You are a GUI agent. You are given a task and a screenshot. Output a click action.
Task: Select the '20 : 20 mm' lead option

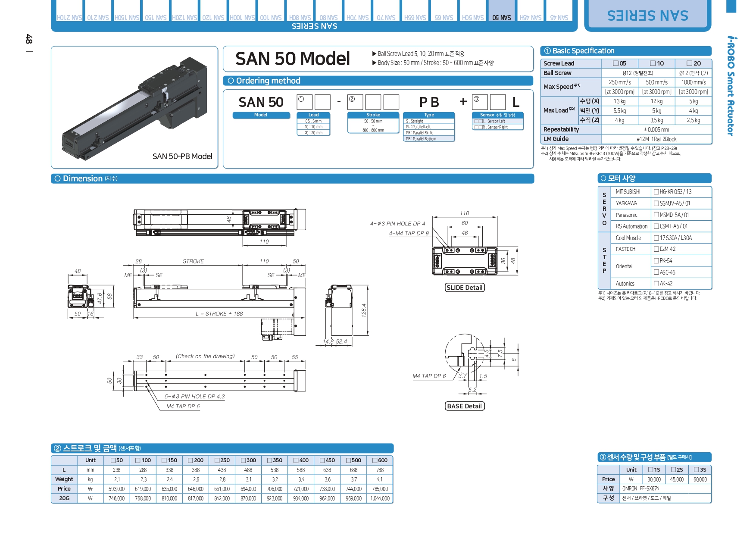[x=313, y=133]
